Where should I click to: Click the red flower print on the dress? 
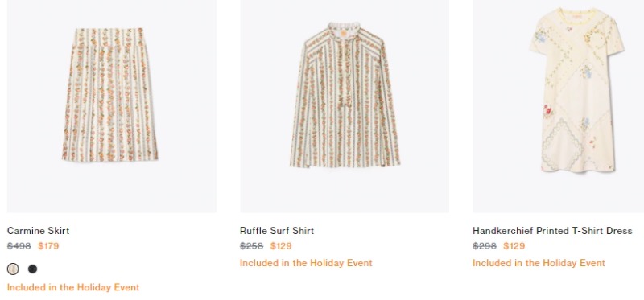547,111
